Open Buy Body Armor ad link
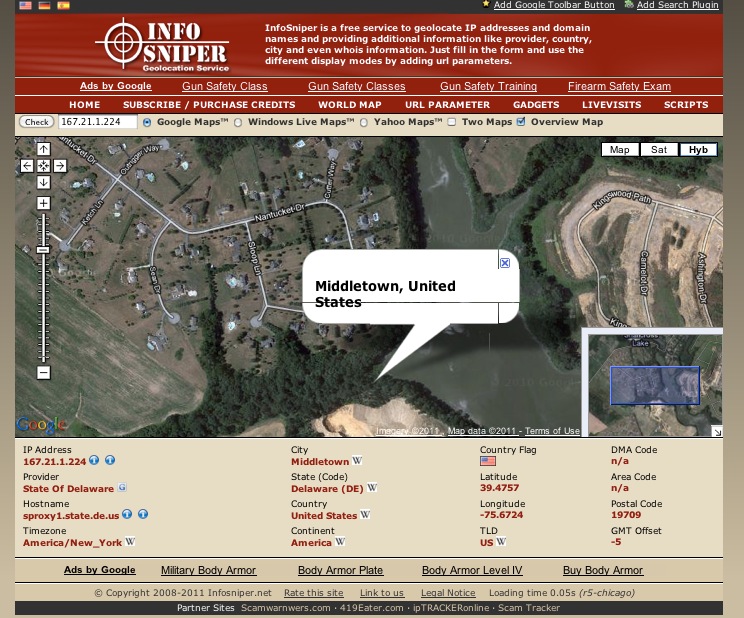 (603, 571)
